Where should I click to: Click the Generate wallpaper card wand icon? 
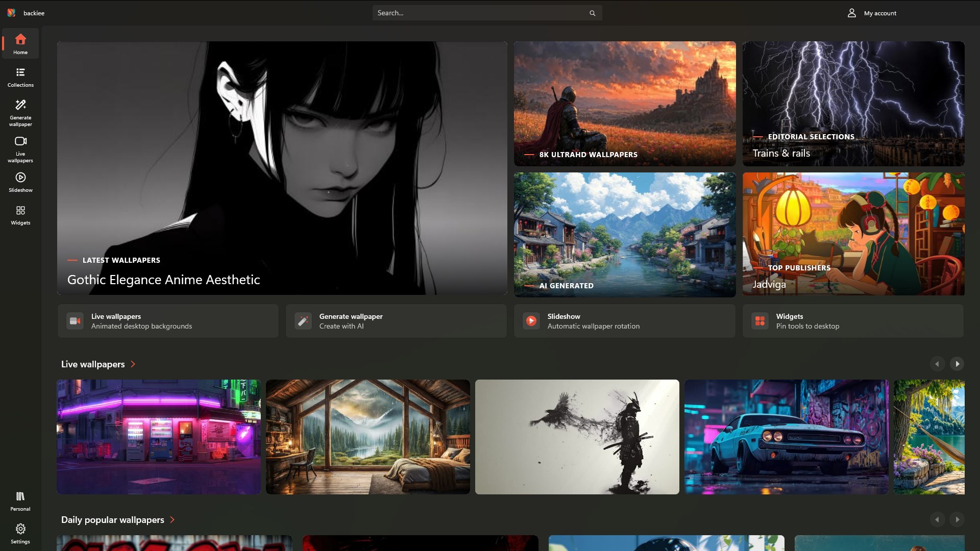[x=303, y=321]
